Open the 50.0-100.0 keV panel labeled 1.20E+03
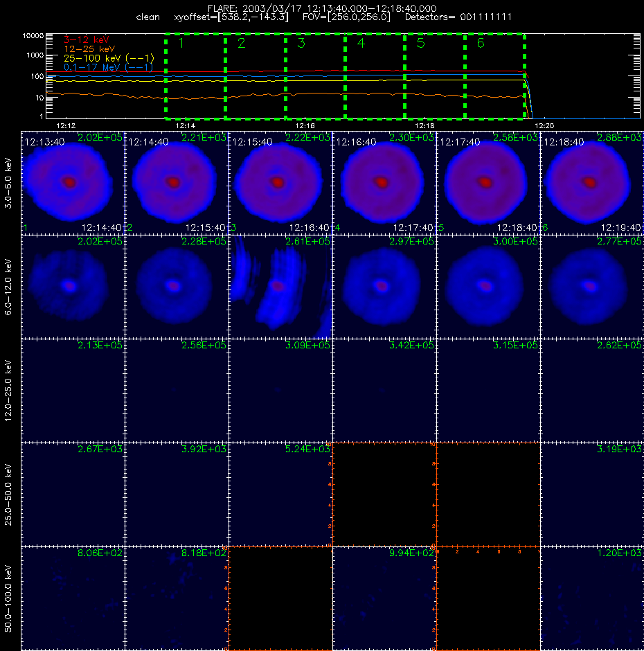Viewport: 644px width, 651px height. point(592,598)
